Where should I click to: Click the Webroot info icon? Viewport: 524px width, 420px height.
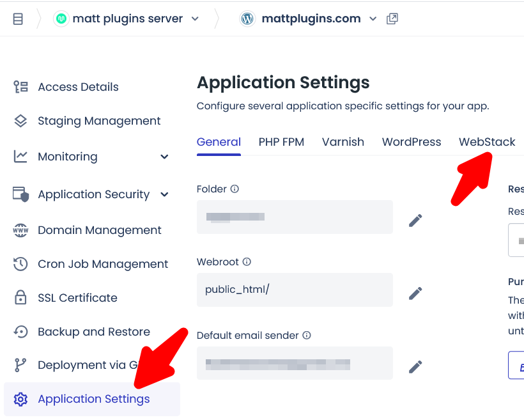tap(247, 262)
